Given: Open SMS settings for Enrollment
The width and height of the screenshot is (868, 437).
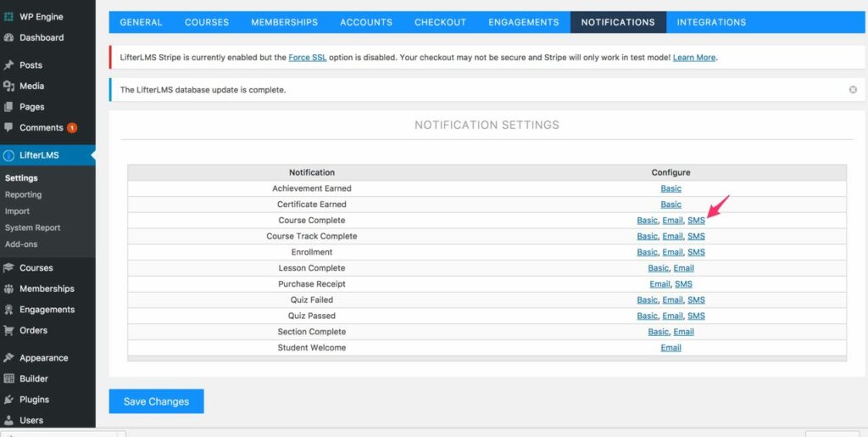Looking at the screenshot, I should coord(697,252).
